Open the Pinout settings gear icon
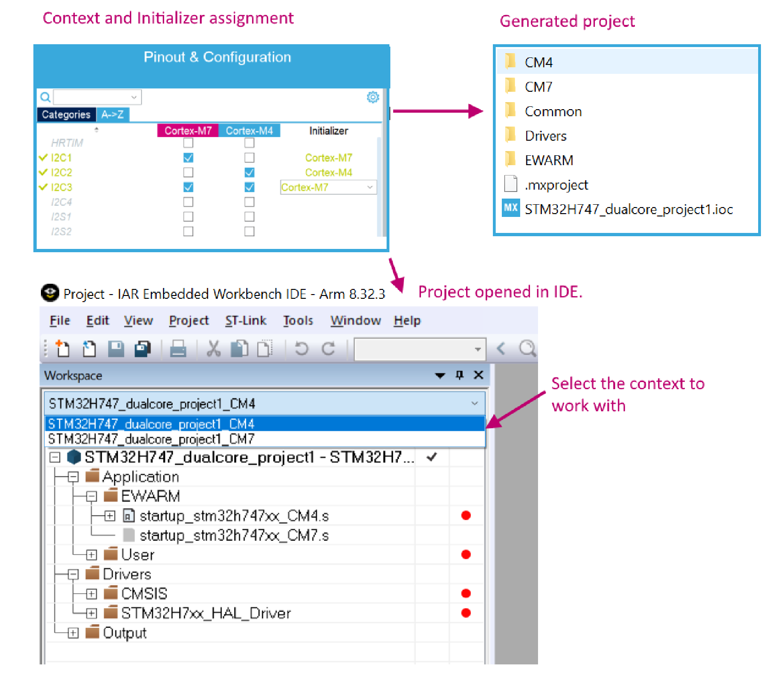Image resolution: width=784 pixels, height=695 pixels. (x=373, y=97)
